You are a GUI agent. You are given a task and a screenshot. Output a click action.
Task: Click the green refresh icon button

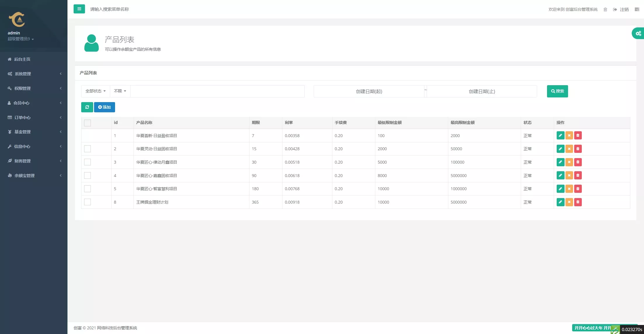87,107
